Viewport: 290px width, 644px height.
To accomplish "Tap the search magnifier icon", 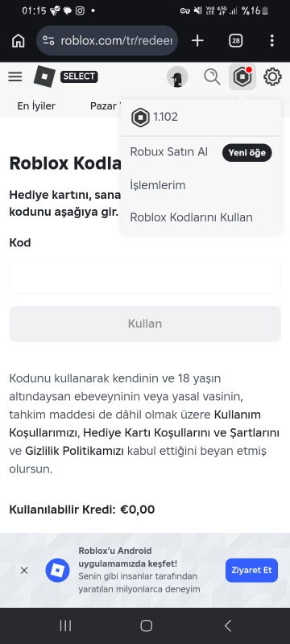I will [x=212, y=76].
